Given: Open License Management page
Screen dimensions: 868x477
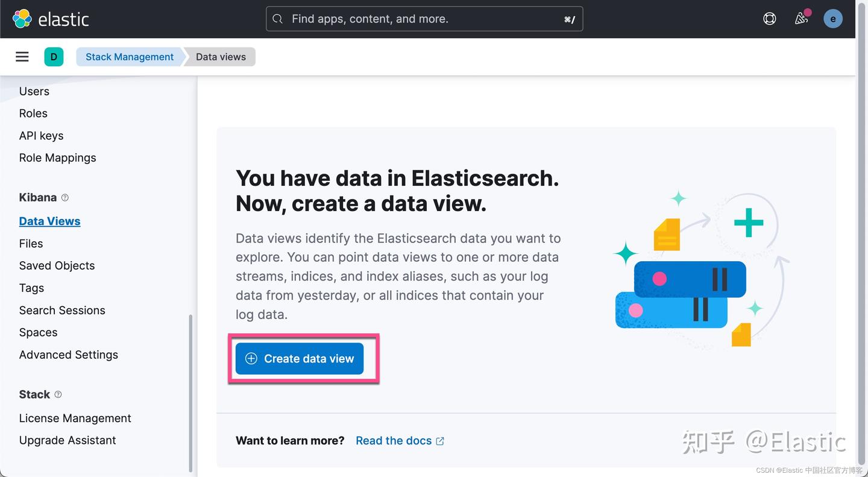Looking at the screenshot, I should (x=75, y=418).
